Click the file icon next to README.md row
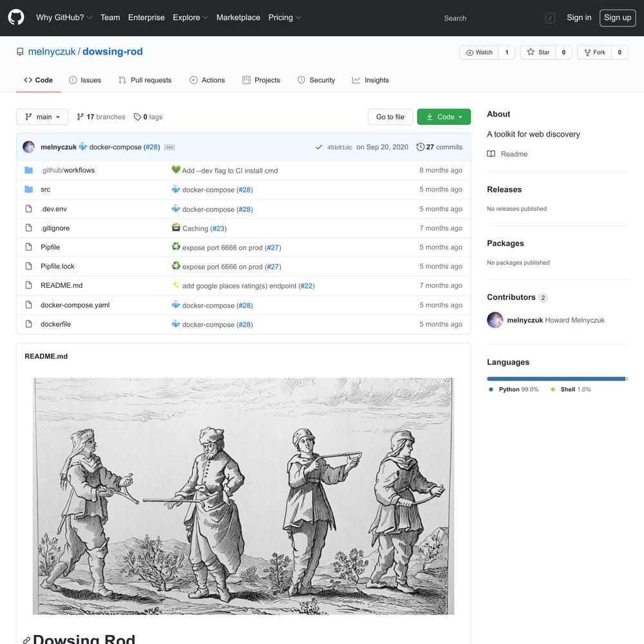 click(28, 285)
